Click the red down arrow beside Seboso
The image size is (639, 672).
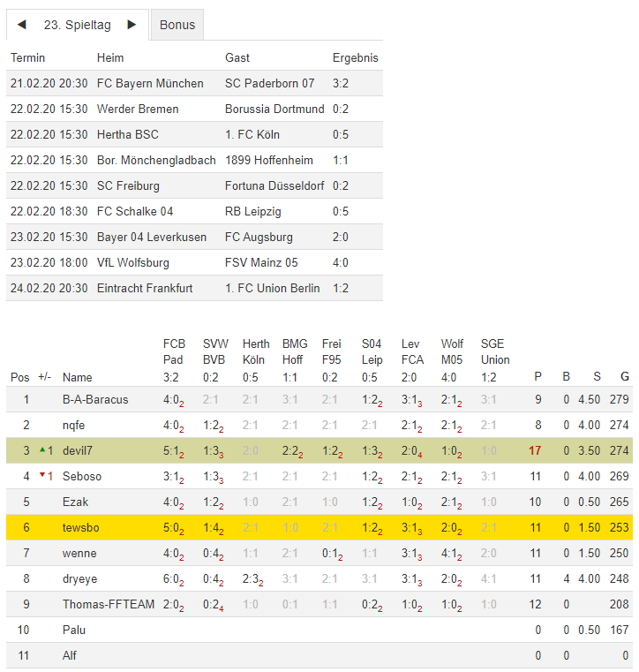[x=41, y=476]
